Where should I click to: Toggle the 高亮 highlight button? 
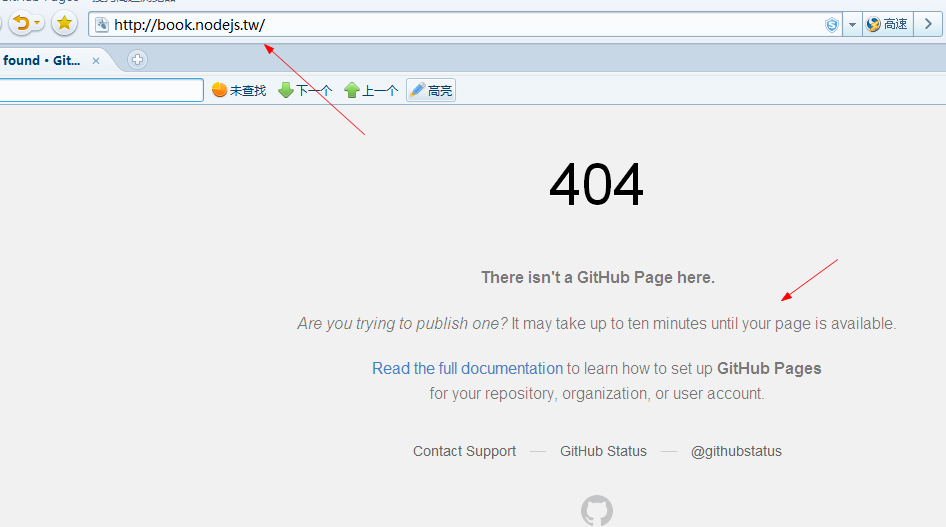point(431,90)
